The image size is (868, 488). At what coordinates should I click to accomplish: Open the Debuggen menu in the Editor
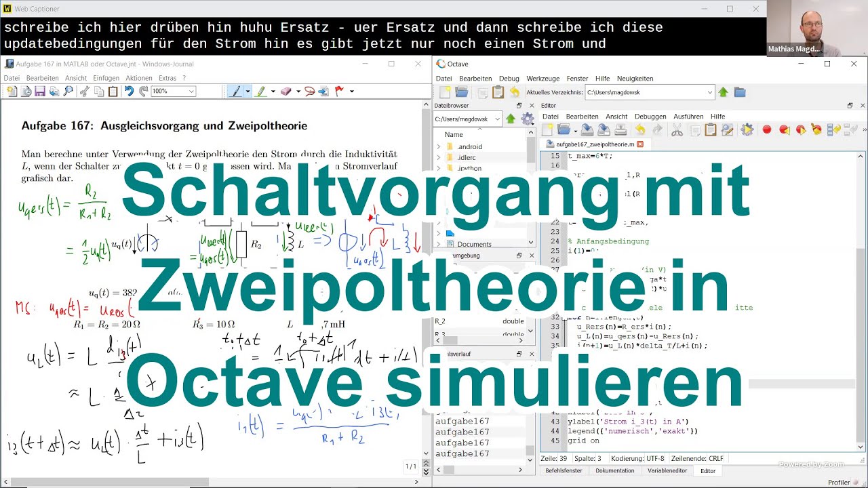pyautogui.click(x=650, y=117)
